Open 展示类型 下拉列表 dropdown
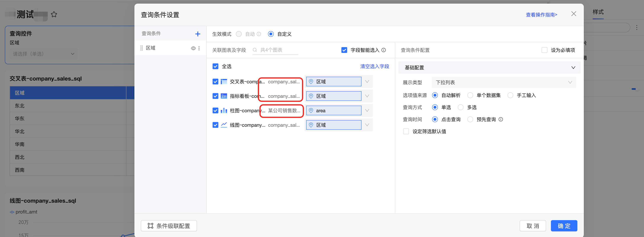Image resolution: width=644 pixels, height=237 pixels. [504, 82]
